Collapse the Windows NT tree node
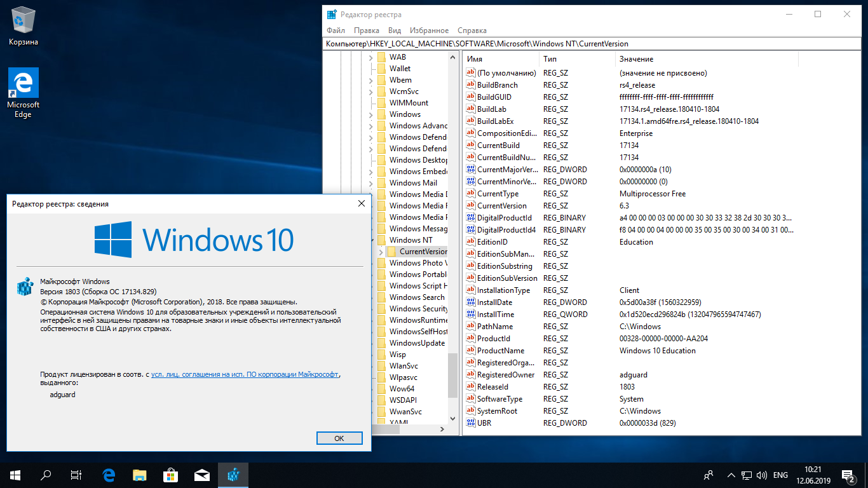The height and width of the screenshot is (488, 868). [372, 240]
